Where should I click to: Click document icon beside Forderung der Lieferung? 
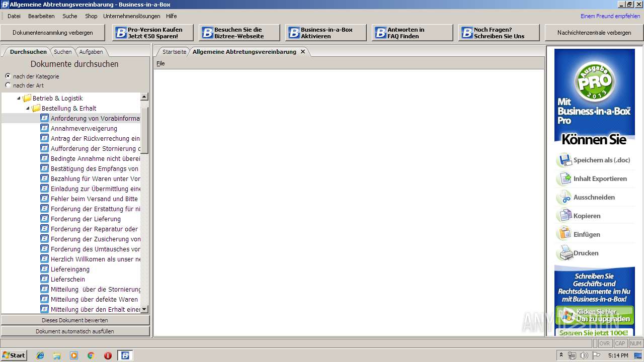click(x=44, y=219)
